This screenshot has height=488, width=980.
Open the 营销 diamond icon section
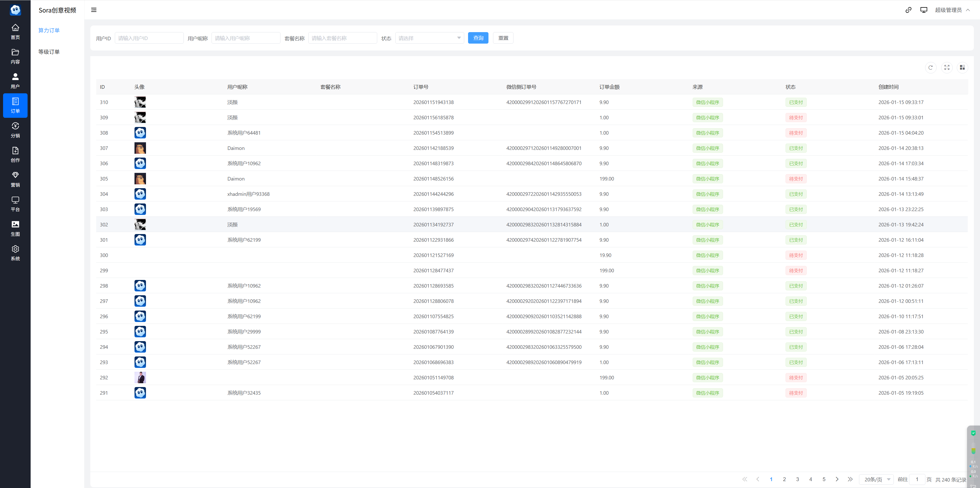point(15,179)
